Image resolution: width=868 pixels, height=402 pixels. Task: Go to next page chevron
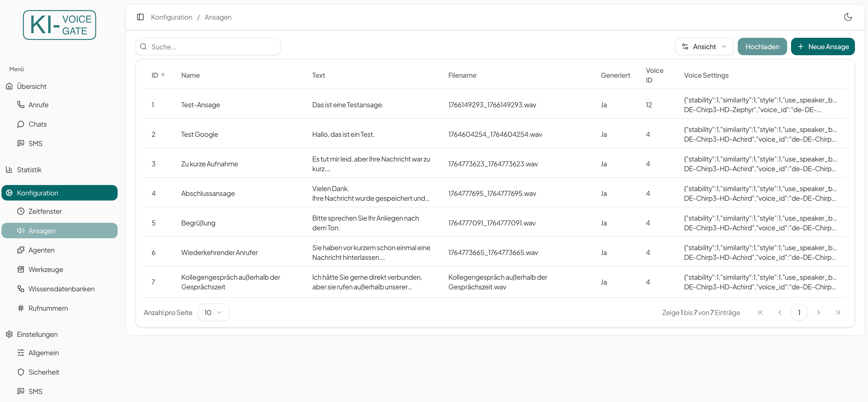pos(818,313)
